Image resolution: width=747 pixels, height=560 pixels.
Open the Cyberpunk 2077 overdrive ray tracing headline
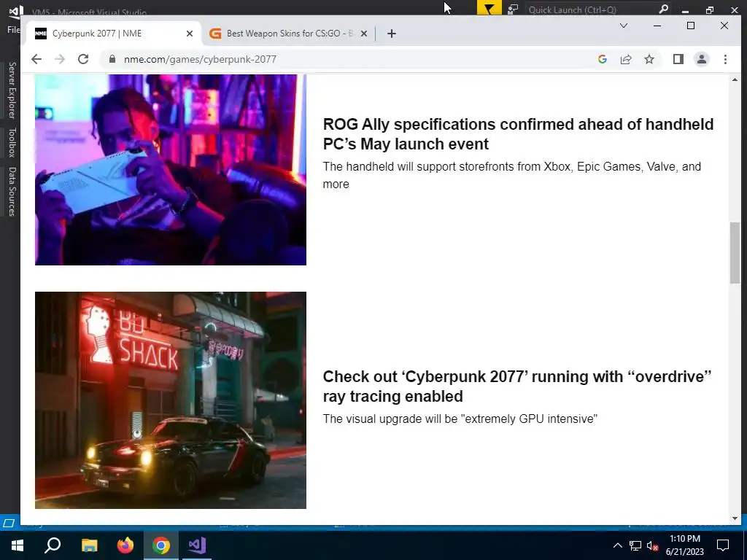517,386
